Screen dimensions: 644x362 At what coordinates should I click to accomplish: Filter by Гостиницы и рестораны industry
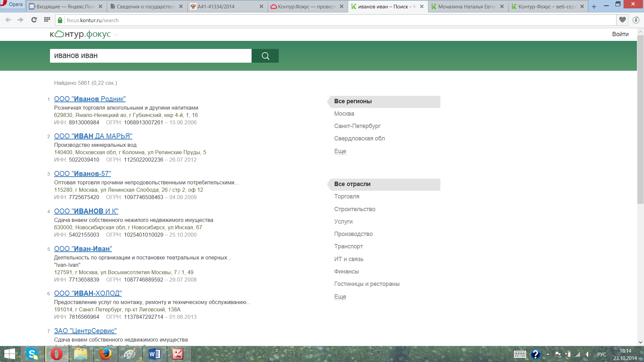[367, 284]
